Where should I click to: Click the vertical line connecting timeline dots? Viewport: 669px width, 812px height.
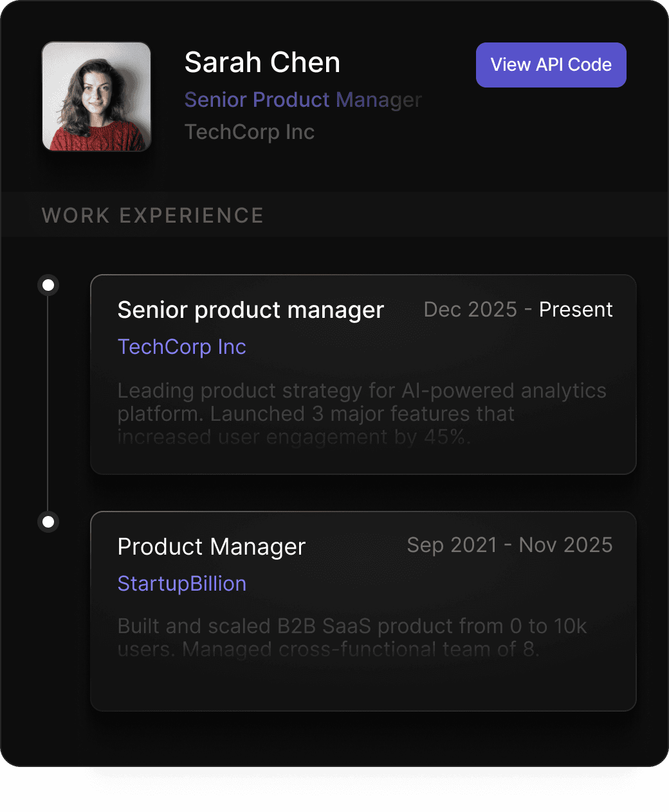click(48, 403)
